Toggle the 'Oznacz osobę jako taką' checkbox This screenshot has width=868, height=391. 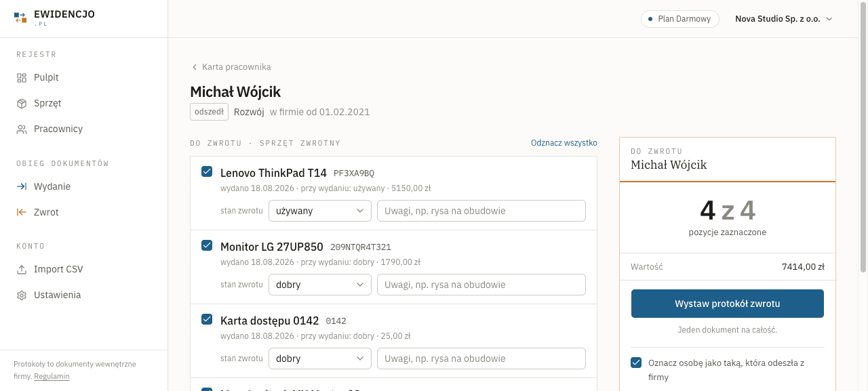click(x=636, y=363)
